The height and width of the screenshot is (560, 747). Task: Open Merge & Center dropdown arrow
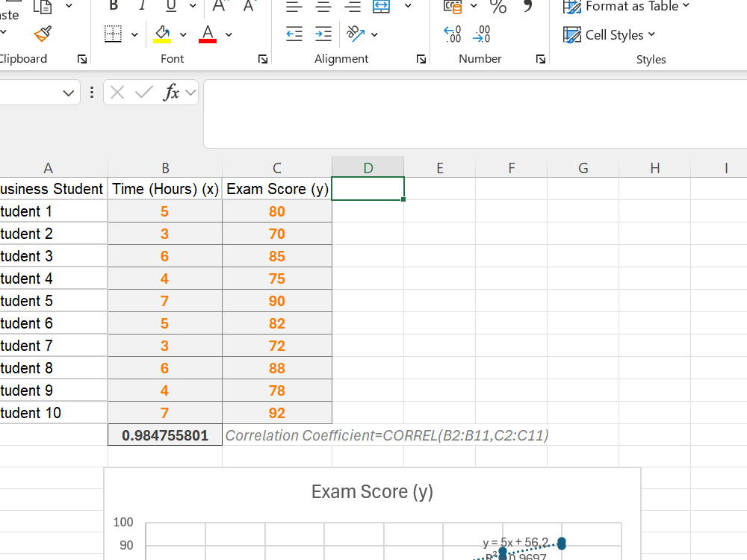[408, 6]
